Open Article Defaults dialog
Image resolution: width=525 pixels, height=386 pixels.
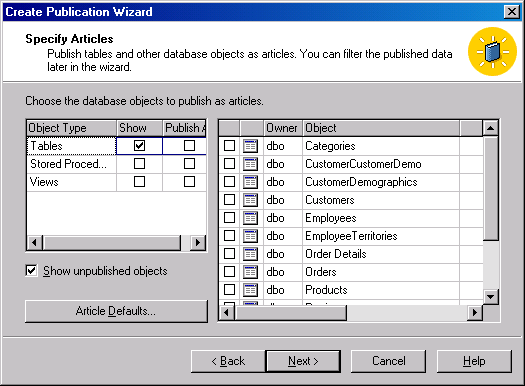tap(116, 311)
